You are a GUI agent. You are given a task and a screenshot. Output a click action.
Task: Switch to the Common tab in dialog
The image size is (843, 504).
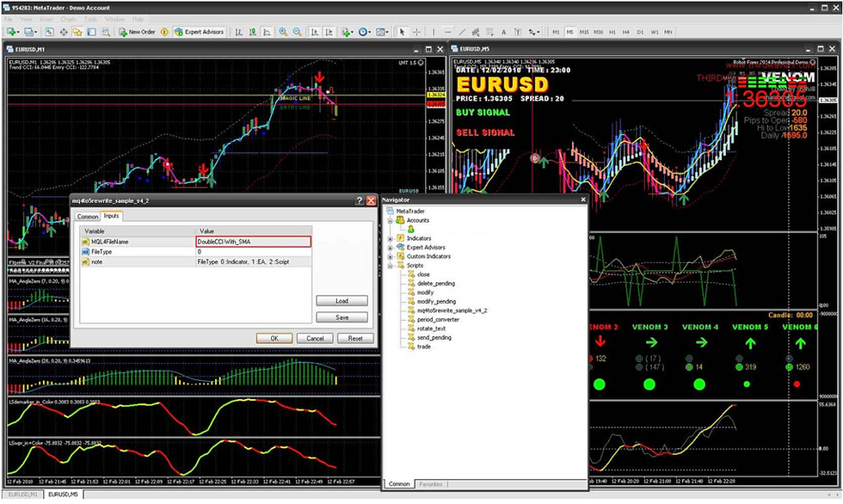[87, 217]
